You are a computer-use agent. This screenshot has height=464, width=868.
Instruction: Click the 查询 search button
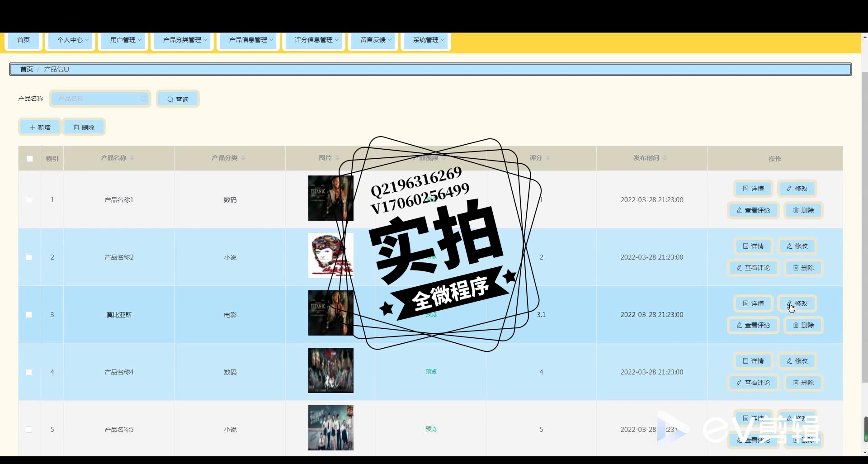coord(178,99)
